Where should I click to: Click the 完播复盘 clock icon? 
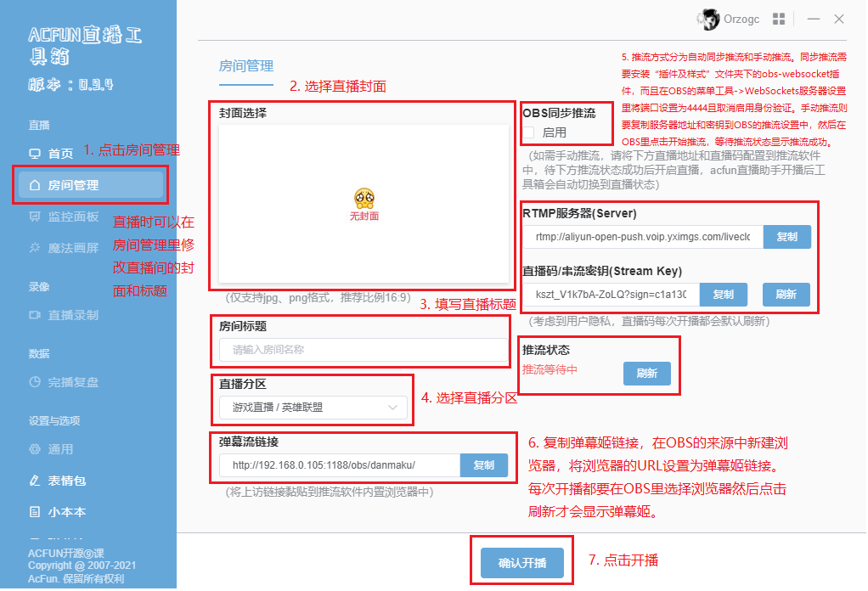pyautogui.click(x=35, y=382)
